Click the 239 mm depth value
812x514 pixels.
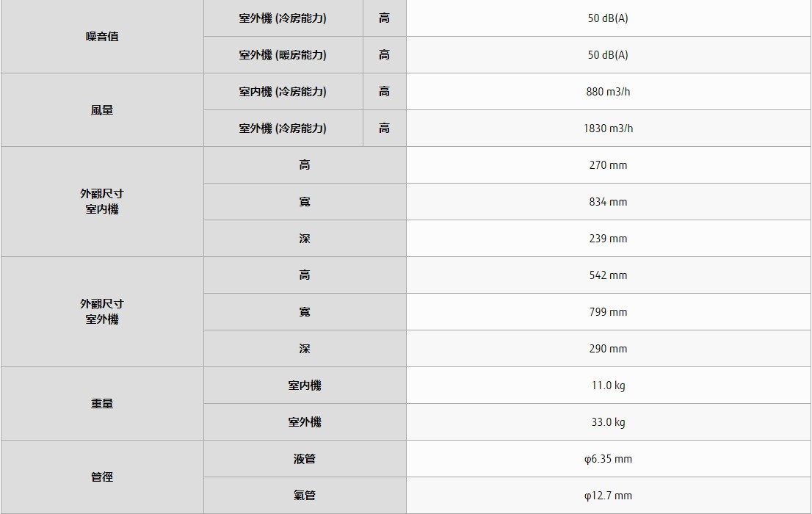[608, 239]
